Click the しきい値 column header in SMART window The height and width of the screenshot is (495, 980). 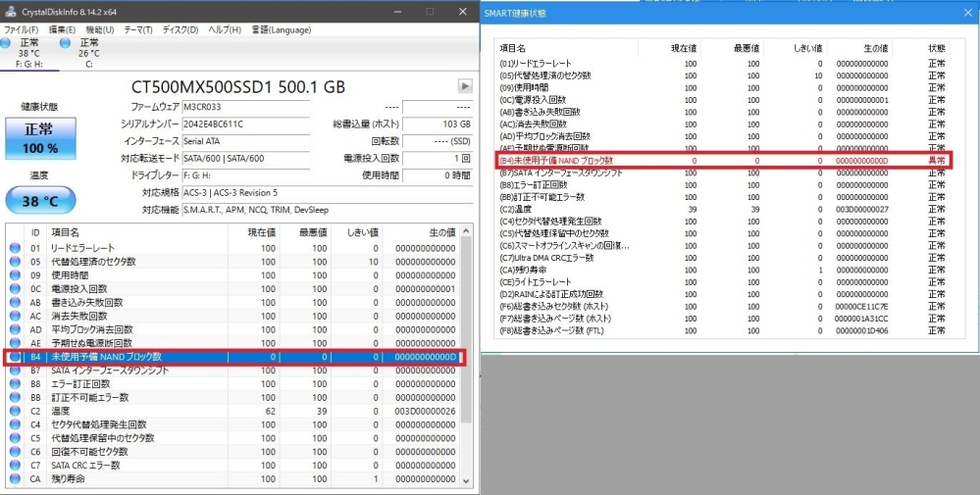pyautogui.click(x=808, y=48)
